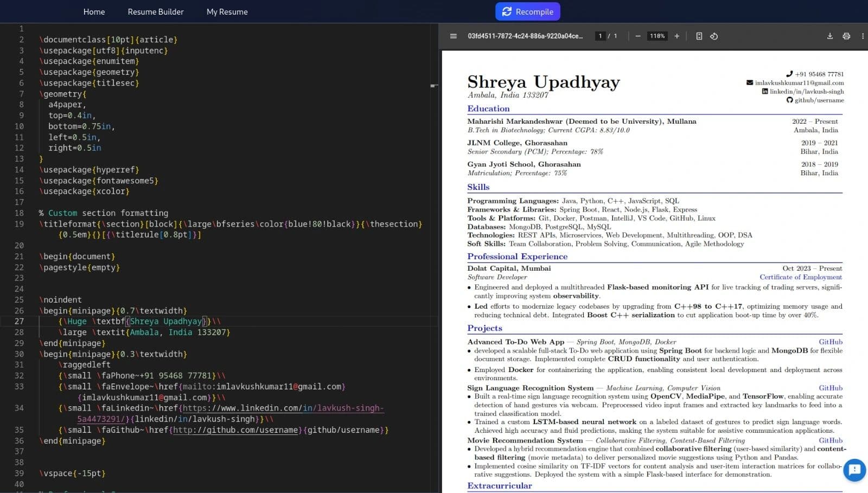Click the phone icon in resume header
868x493 pixels.
[x=789, y=74]
